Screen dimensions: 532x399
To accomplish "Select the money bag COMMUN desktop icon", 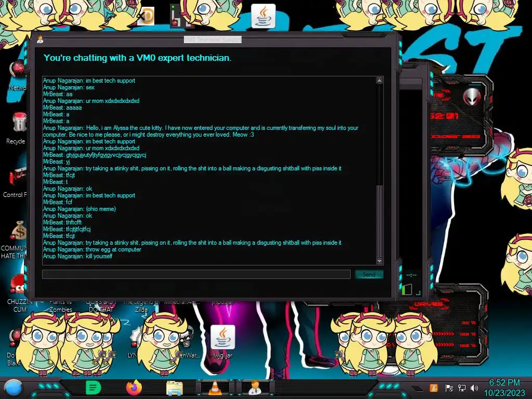I will (16, 240).
